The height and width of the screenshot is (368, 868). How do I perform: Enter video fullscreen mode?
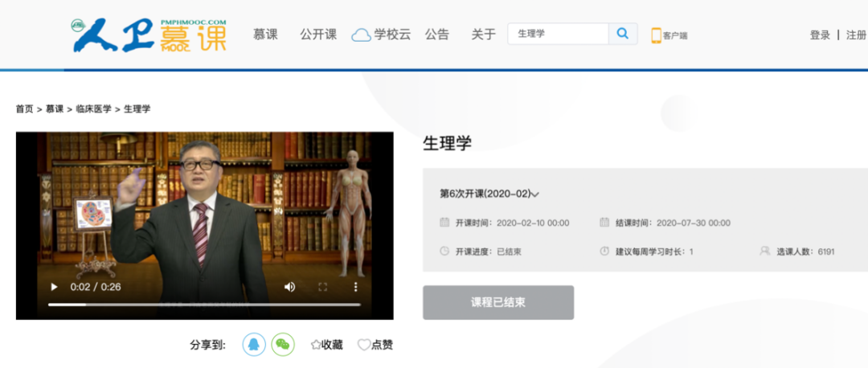323,287
